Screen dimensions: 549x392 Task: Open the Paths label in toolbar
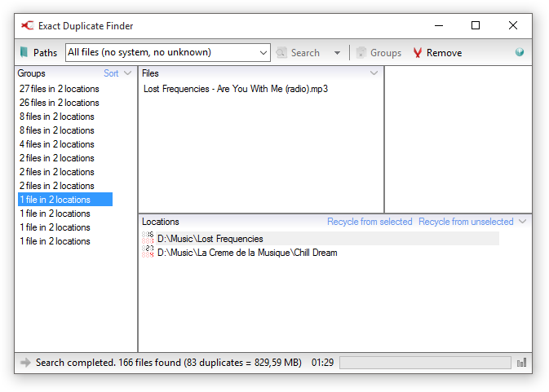(x=45, y=53)
